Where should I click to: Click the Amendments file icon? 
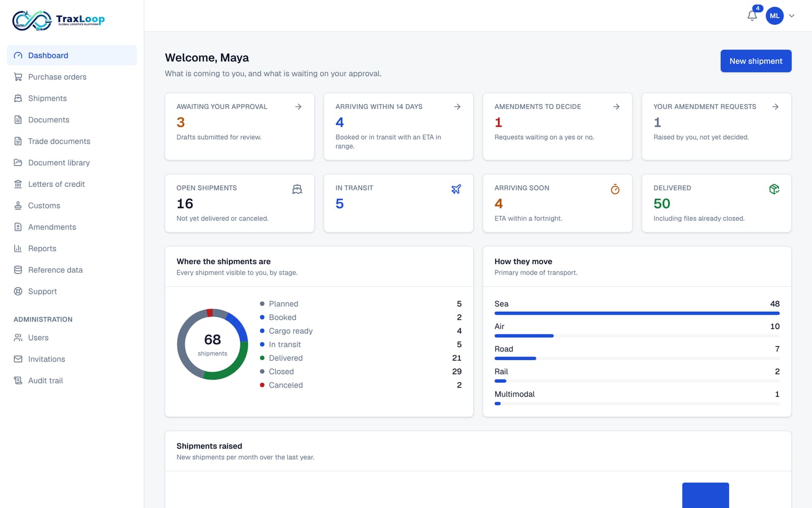click(18, 227)
